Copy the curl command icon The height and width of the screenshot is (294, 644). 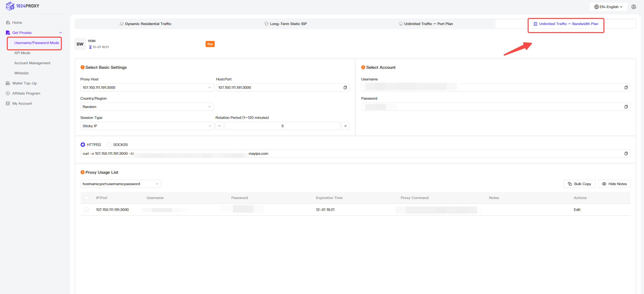[626, 153]
